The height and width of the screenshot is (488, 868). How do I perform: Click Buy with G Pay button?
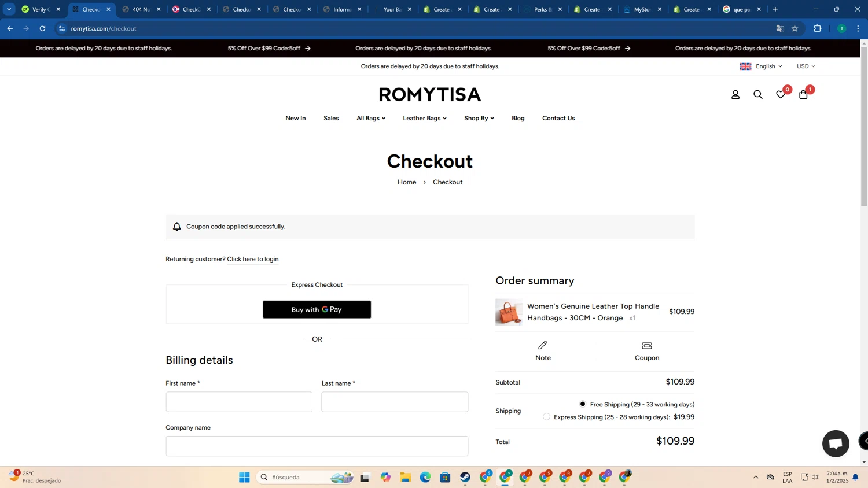point(317,309)
